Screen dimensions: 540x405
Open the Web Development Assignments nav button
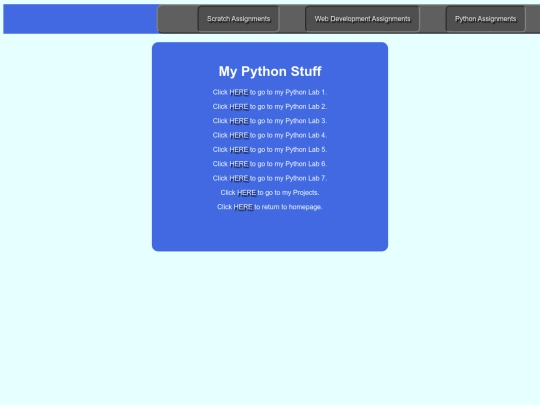coord(362,19)
